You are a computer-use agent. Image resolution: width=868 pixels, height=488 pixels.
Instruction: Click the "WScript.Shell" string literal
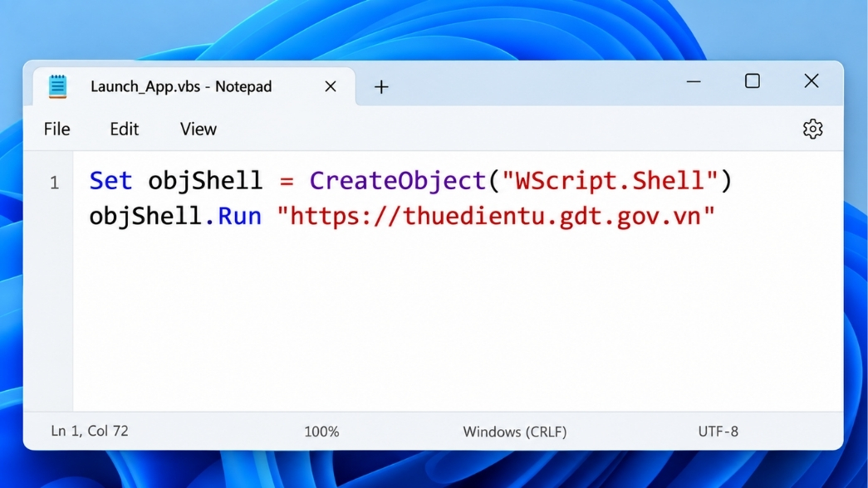(610, 180)
